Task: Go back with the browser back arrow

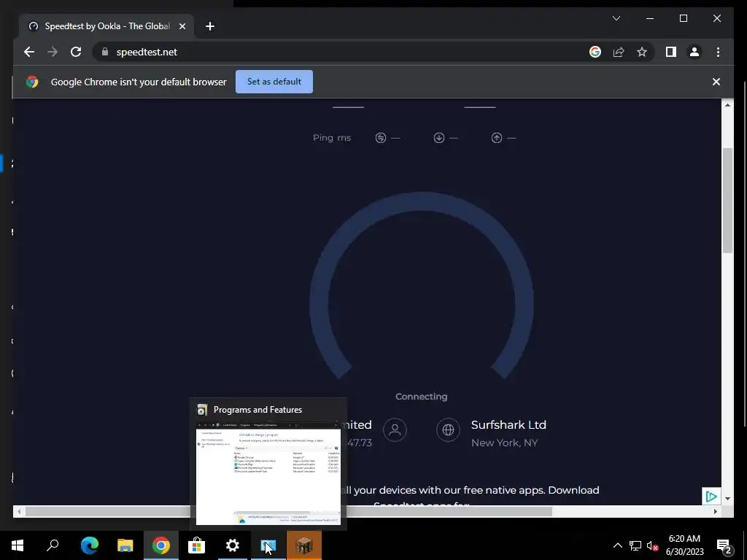Action: pos(29,52)
